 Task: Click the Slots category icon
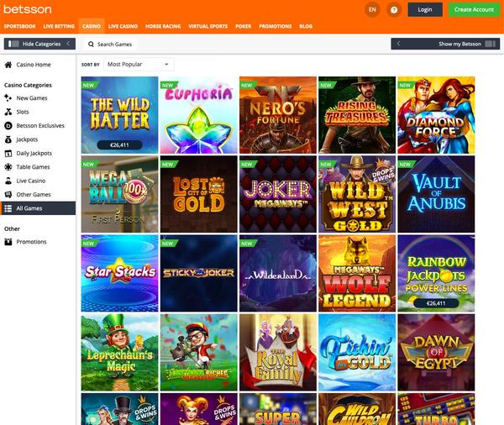point(8,112)
